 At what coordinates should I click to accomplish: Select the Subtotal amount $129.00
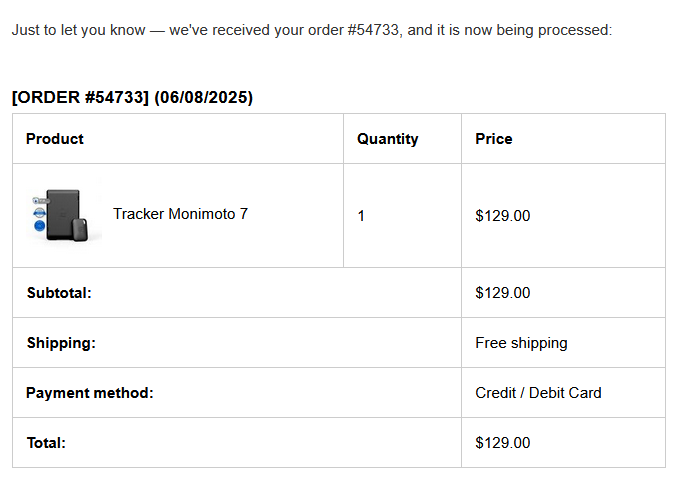pos(502,293)
